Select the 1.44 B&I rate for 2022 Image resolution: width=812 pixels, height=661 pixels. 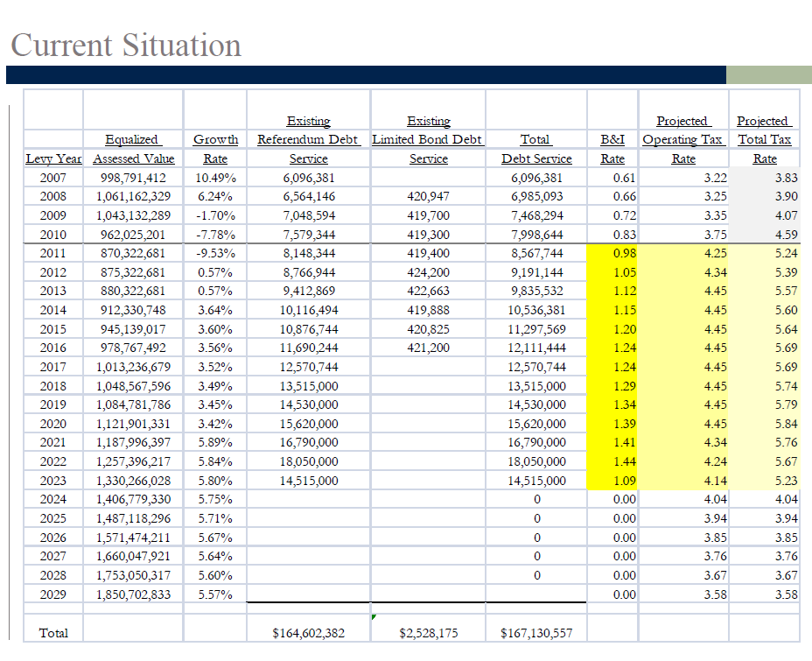coord(612,461)
